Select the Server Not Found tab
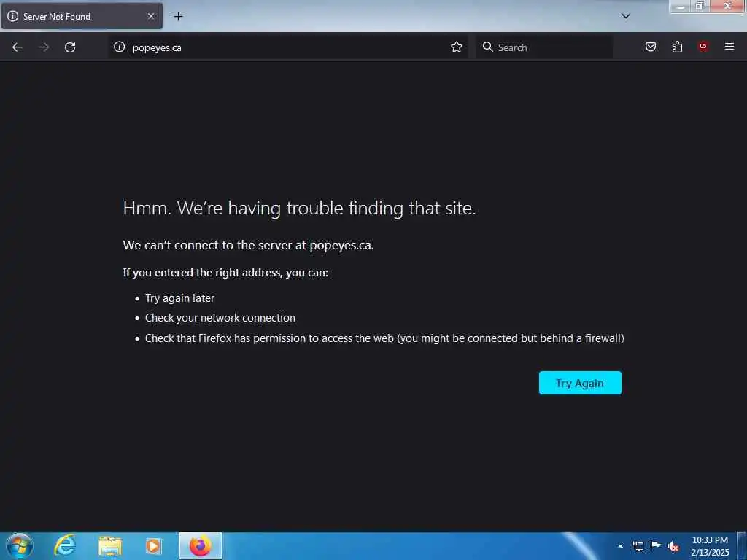 click(x=82, y=16)
